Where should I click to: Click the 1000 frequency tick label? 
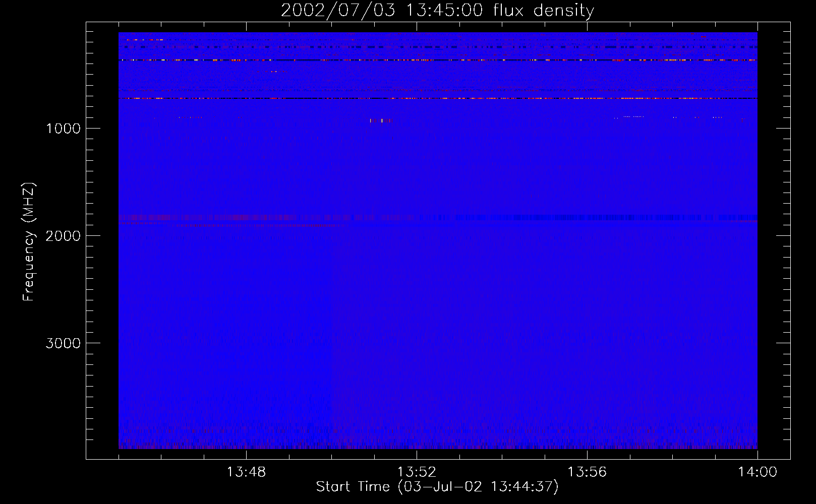tap(63, 129)
